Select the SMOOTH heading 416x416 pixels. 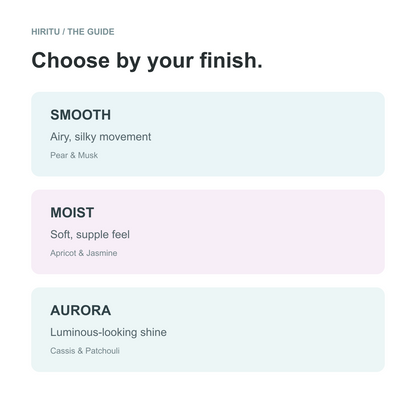80,115
